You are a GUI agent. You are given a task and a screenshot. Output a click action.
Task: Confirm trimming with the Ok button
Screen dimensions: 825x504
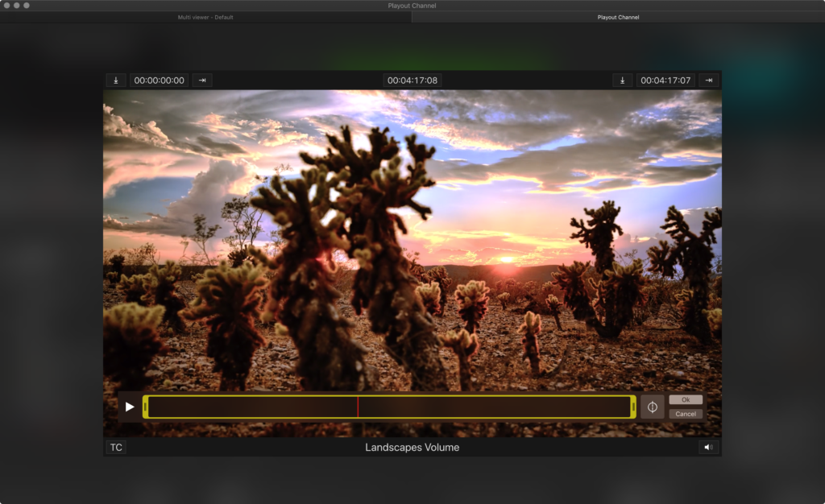pos(686,400)
